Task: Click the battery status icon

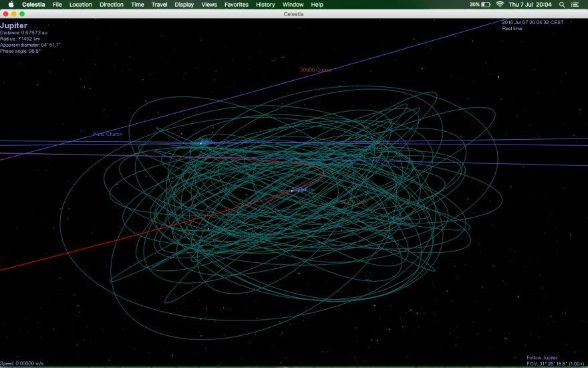Action: [x=486, y=5]
